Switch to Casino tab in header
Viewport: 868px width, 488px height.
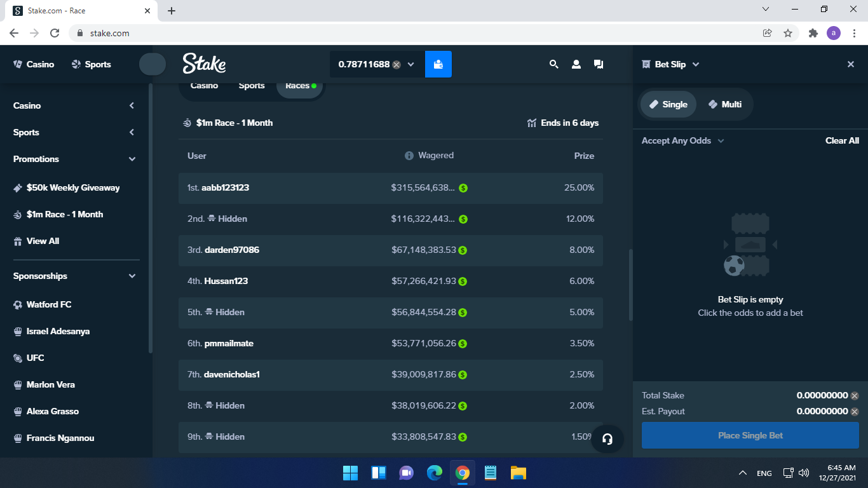click(34, 64)
